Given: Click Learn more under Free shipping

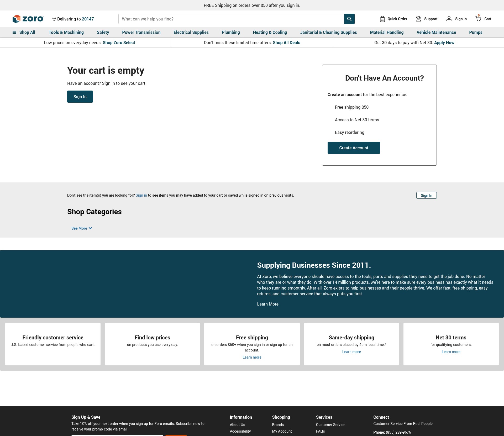Looking at the screenshot, I should coord(252,357).
